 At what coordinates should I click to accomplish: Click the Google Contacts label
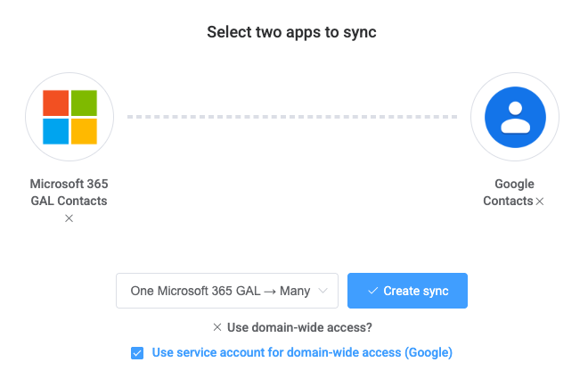509,193
